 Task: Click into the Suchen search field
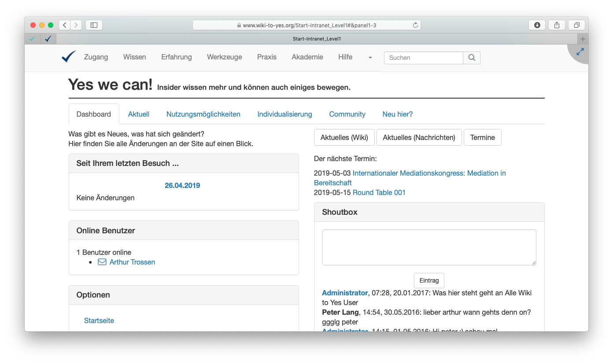423,58
